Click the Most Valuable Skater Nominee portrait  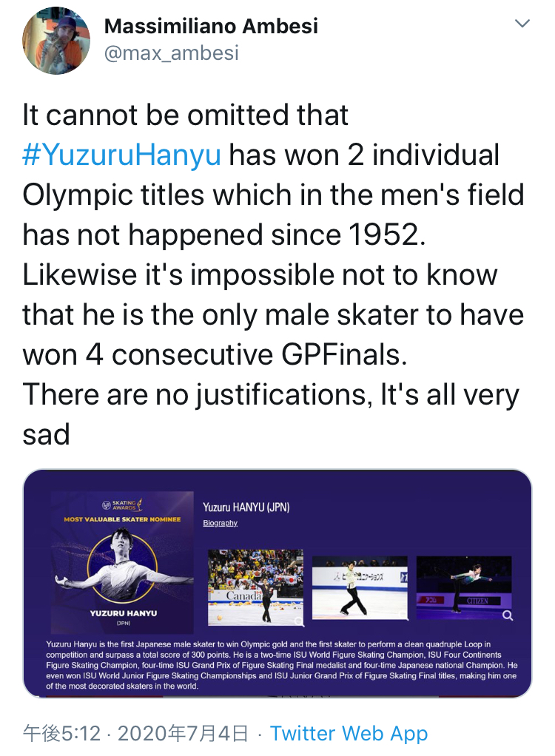coord(121,568)
